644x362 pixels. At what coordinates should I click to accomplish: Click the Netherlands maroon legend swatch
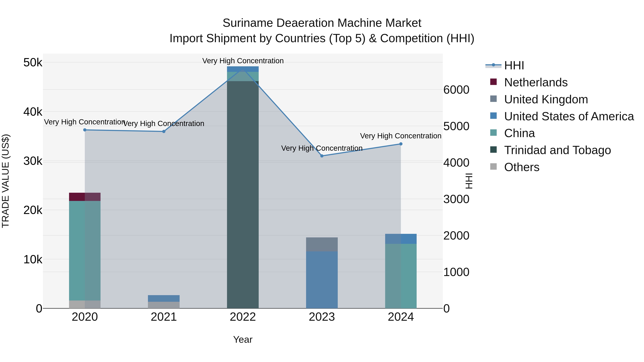[494, 82]
